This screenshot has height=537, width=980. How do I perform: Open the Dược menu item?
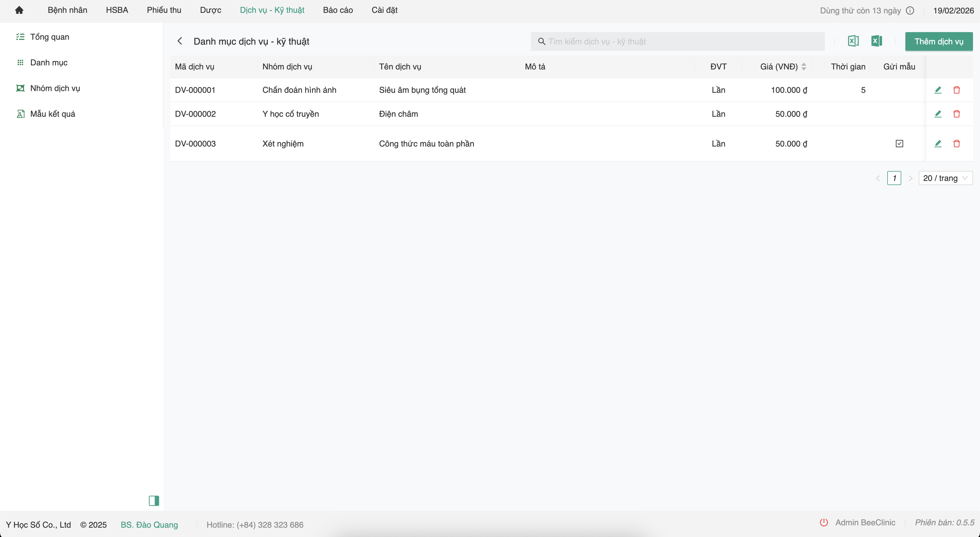[210, 10]
